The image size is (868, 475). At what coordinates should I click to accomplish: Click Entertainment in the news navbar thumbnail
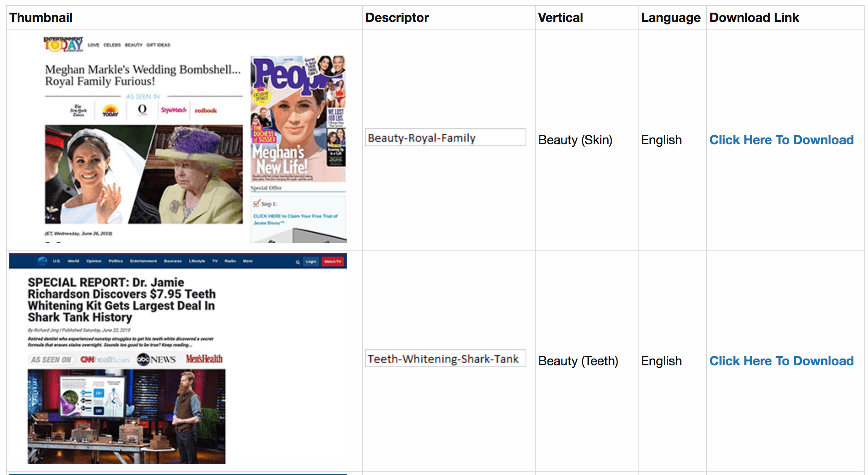pyautogui.click(x=143, y=261)
